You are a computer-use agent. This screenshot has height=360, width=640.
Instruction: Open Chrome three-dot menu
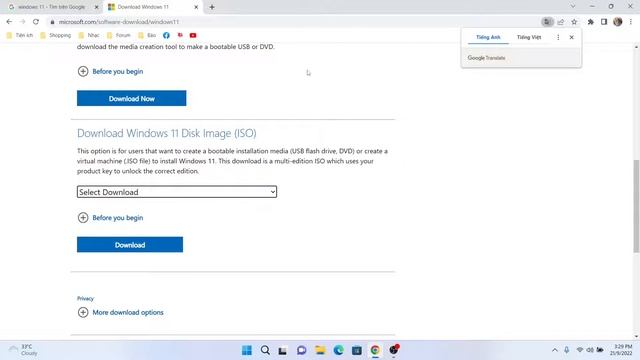click(631, 22)
